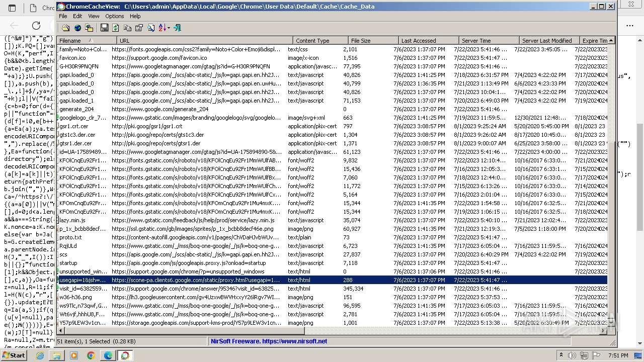Click the pki.goog/gsr1/gsr1.crt URL cell

pos(147,126)
